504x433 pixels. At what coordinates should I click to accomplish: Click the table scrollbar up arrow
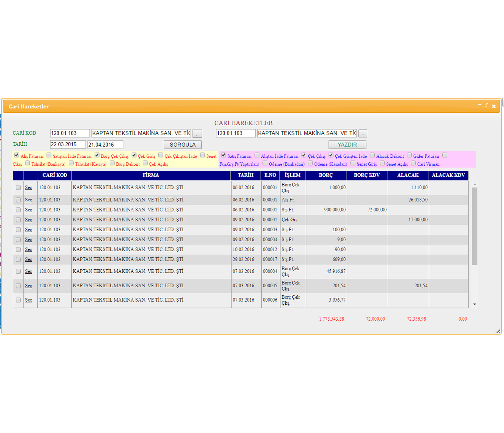coord(475,184)
